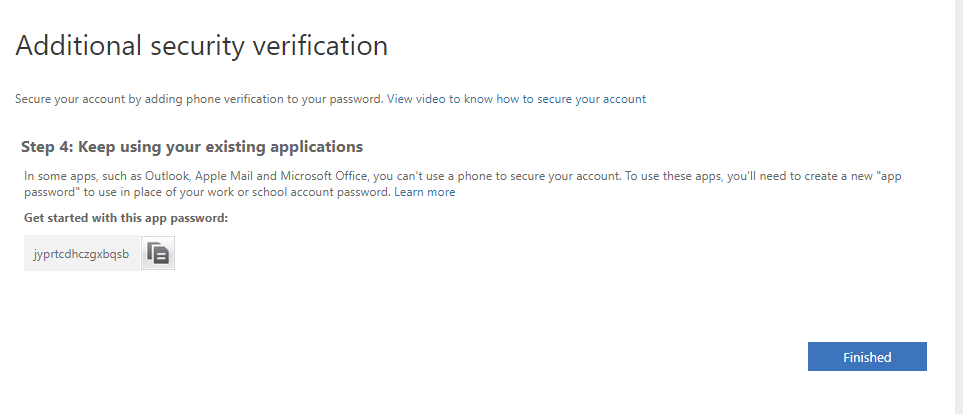Click the 'Secure your account by adding phone verification' sentence

tap(198, 99)
